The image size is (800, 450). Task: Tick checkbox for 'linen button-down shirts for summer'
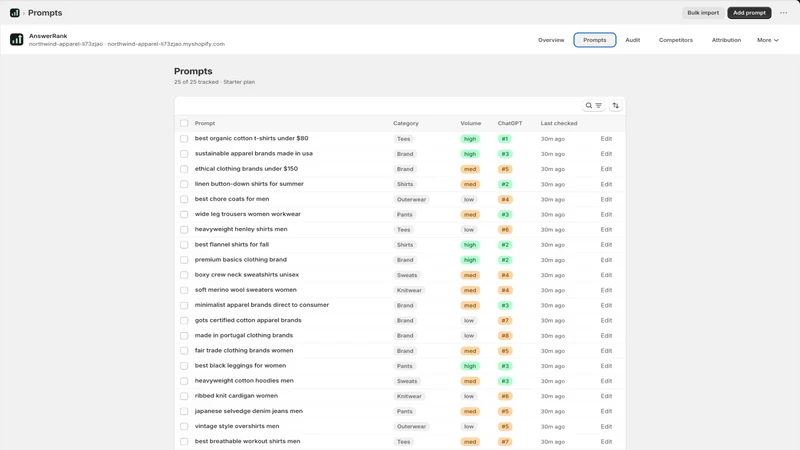[x=184, y=184]
